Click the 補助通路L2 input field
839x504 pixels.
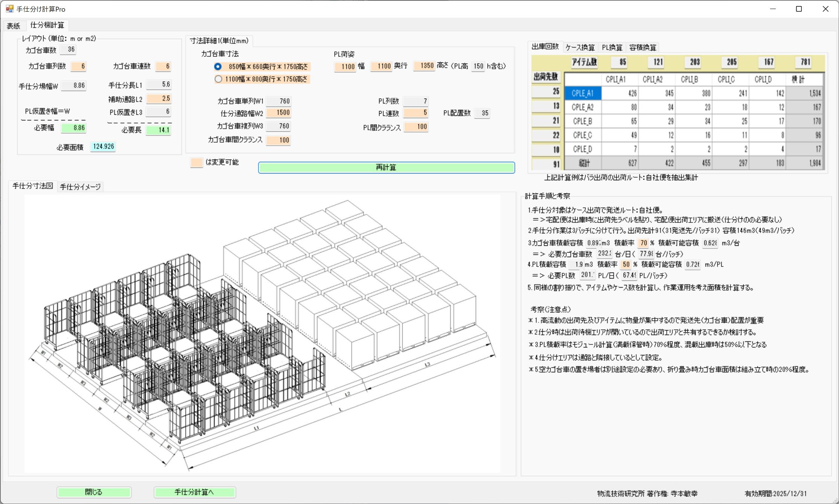[x=159, y=99]
